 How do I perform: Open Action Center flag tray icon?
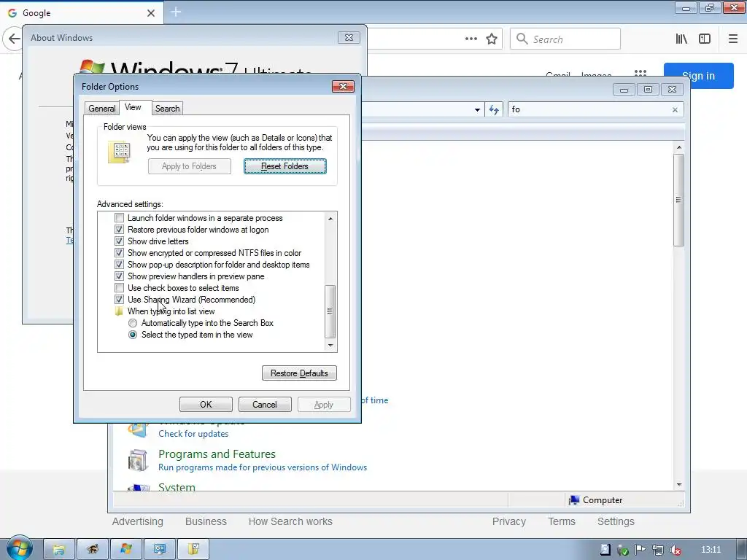pyautogui.click(x=640, y=550)
